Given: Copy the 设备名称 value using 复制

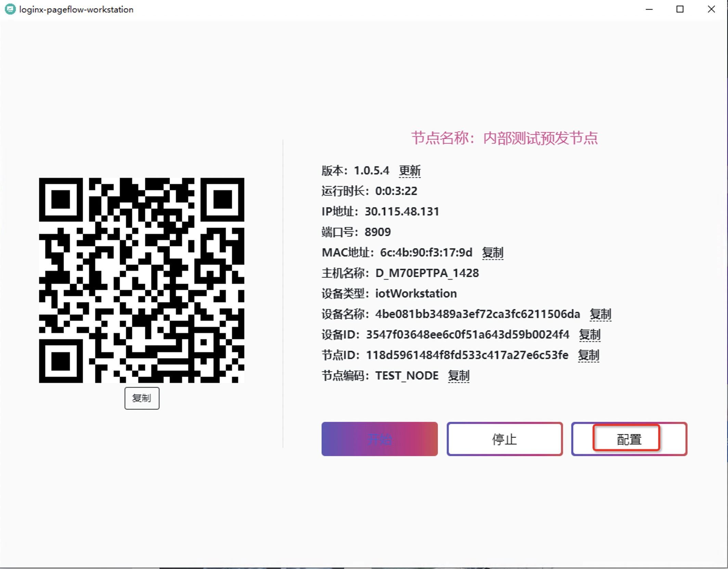Looking at the screenshot, I should point(600,314).
